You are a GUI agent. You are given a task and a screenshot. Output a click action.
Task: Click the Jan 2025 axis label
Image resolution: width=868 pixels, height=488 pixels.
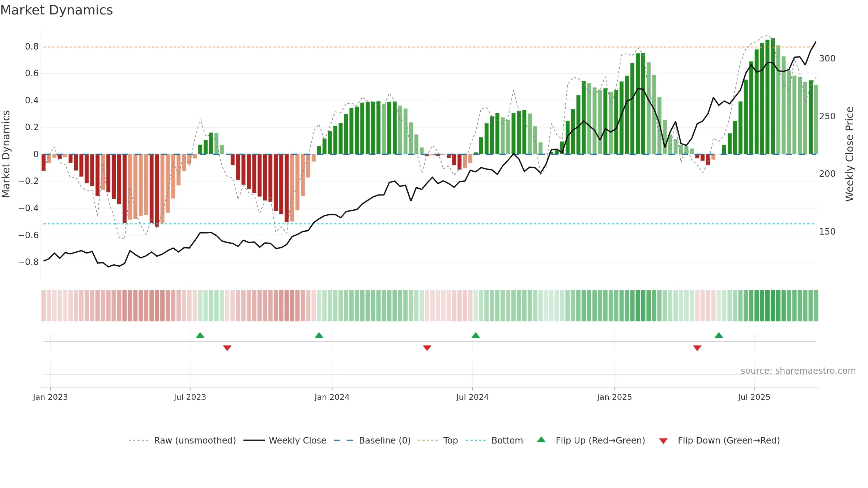pos(614,397)
